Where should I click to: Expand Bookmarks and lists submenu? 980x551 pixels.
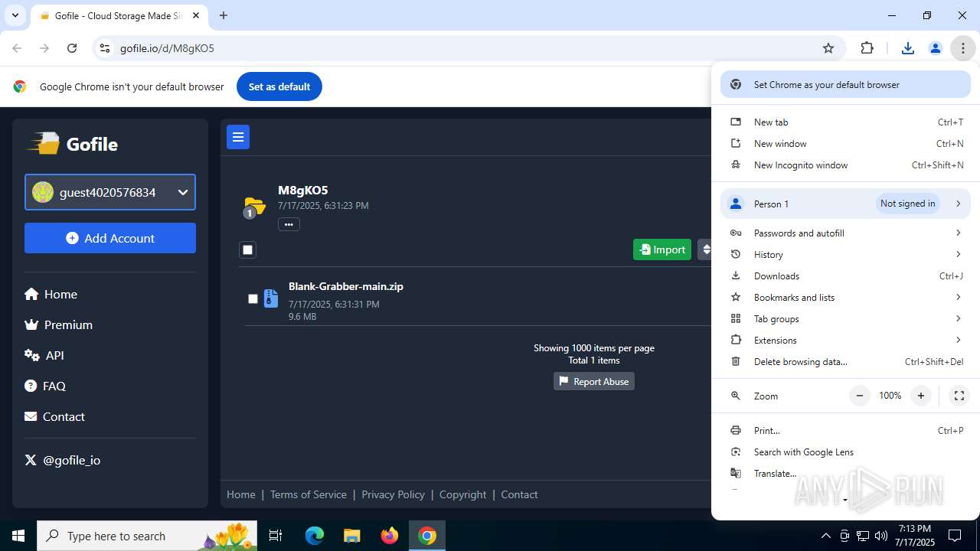click(845, 297)
